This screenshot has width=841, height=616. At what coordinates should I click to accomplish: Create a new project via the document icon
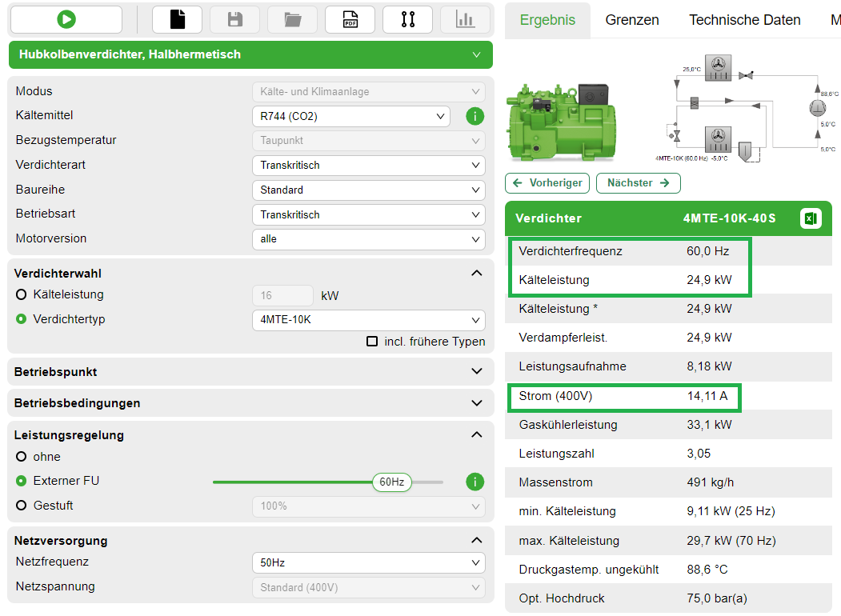click(177, 19)
